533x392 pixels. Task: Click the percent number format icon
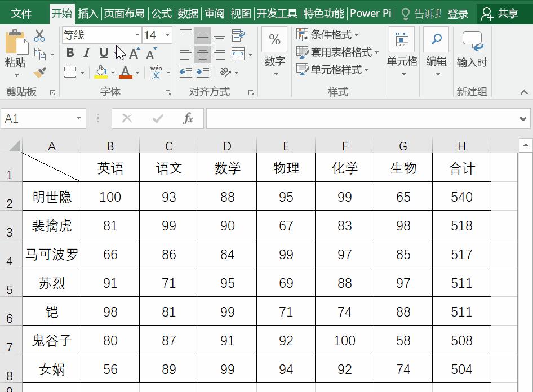(x=274, y=39)
